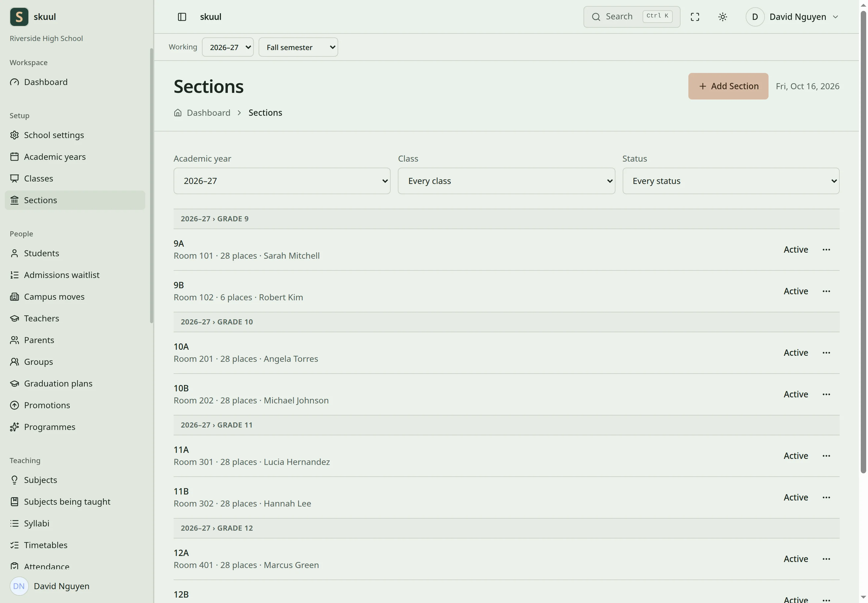868x603 pixels.
Task: Click the page vertical scrollbar
Action: pyautogui.click(x=863, y=242)
